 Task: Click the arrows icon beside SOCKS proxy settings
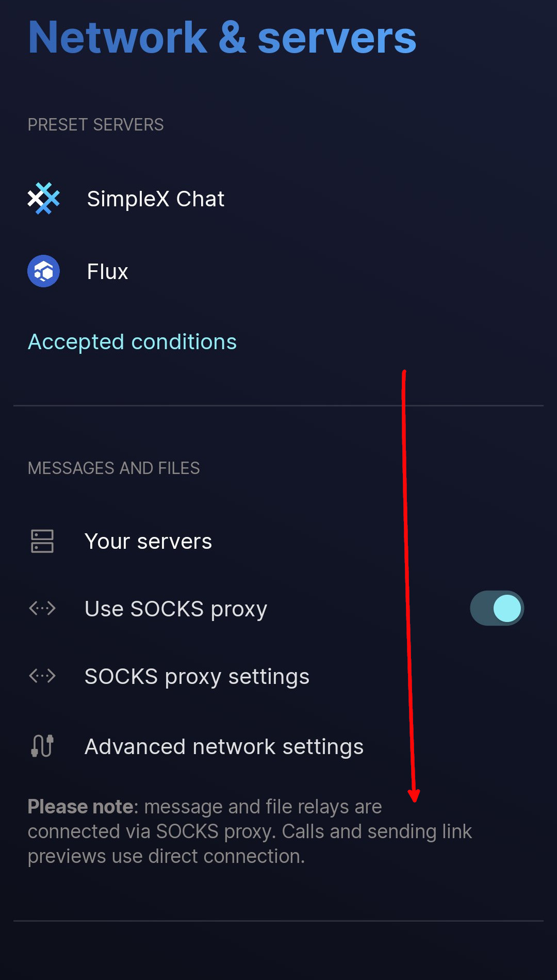42,676
